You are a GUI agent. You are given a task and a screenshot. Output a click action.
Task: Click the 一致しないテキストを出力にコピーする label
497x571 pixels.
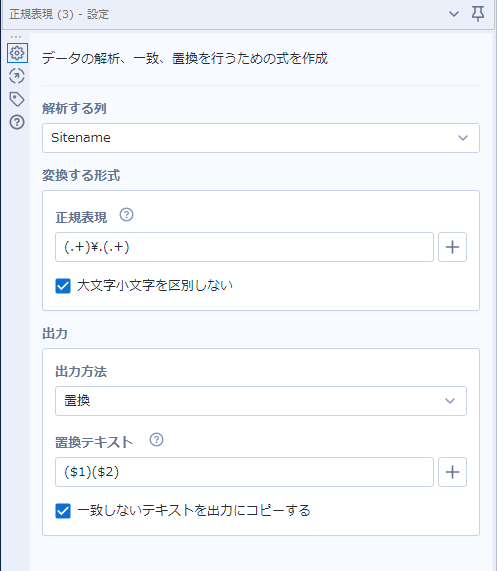[x=194, y=511]
